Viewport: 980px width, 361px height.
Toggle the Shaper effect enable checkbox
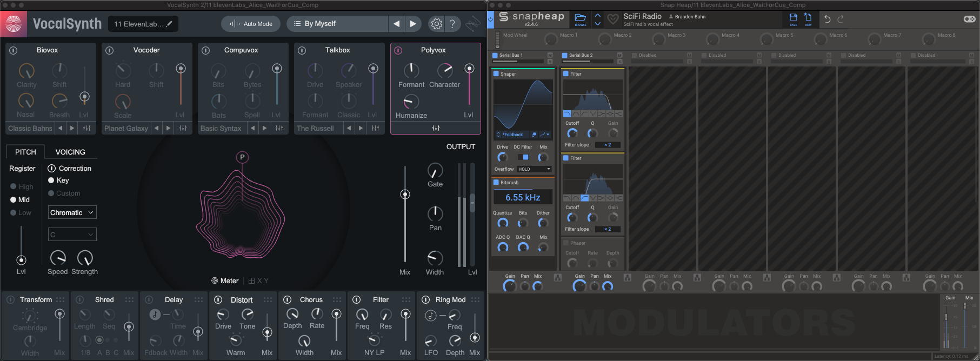point(496,74)
